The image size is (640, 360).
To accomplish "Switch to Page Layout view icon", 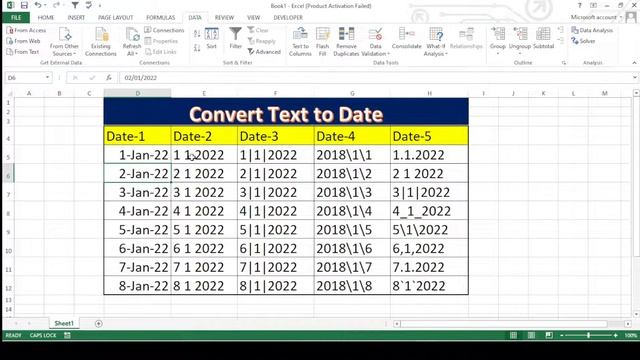I will (531, 335).
